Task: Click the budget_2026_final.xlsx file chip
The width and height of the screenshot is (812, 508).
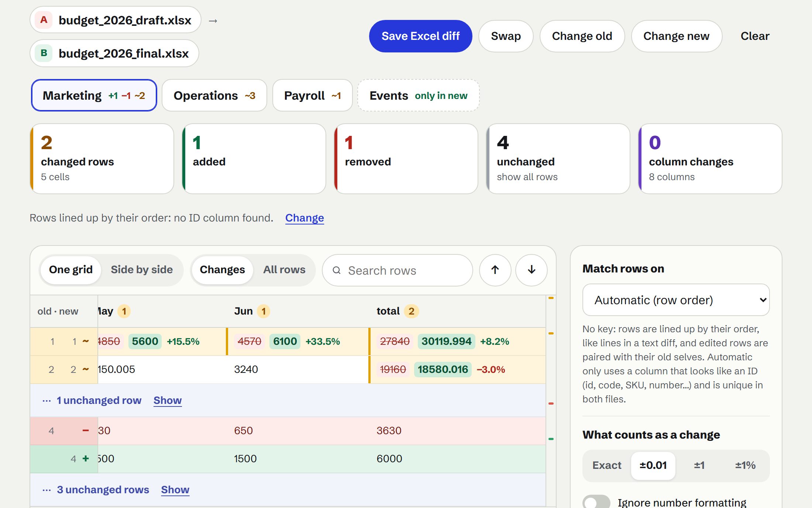Action: pos(114,53)
